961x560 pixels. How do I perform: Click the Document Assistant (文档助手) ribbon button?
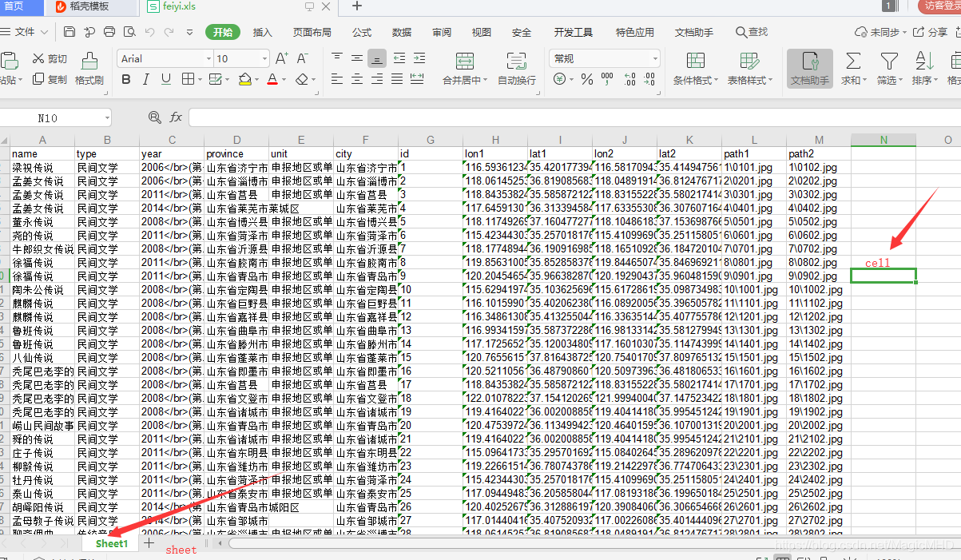810,69
